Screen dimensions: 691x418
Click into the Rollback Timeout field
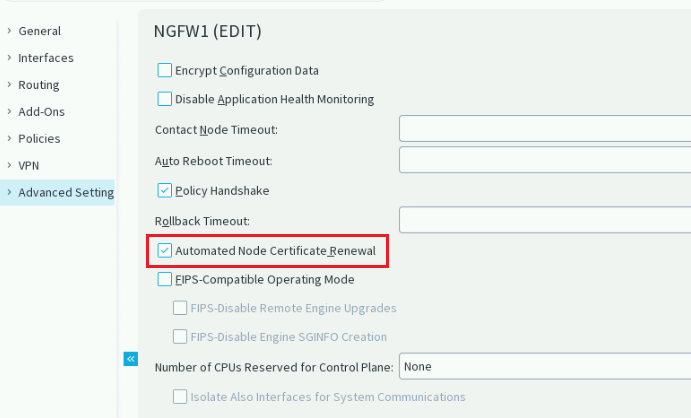click(545, 220)
